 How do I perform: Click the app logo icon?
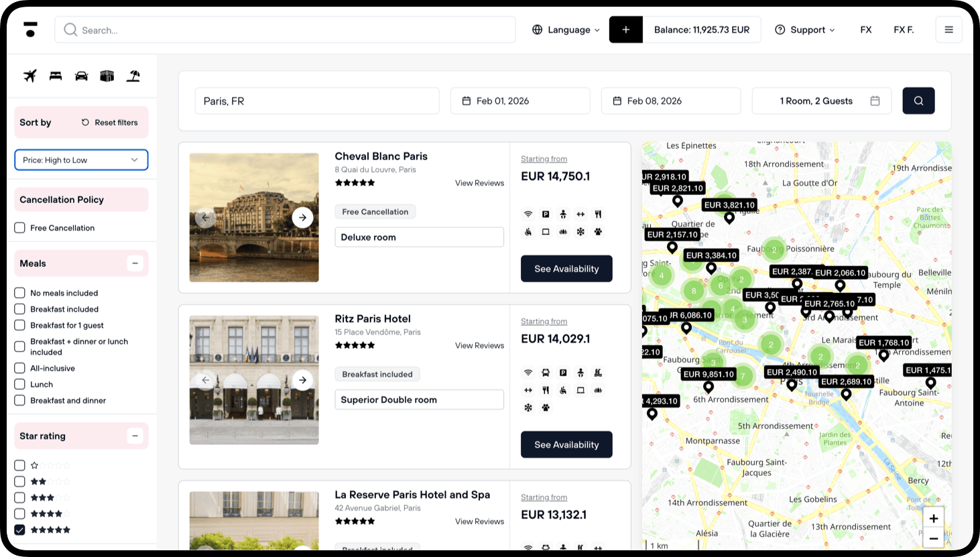click(30, 29)
